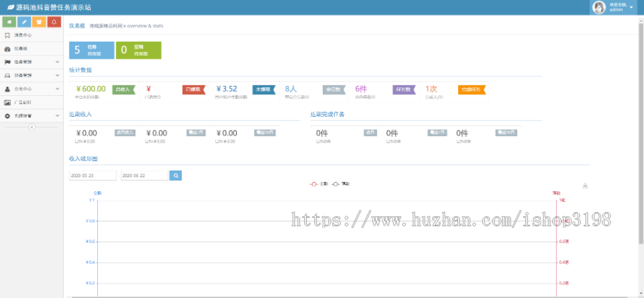Click the dark-blue ribbon badge beside ¥3.52
644x298 pixels.
click(263, 90)
